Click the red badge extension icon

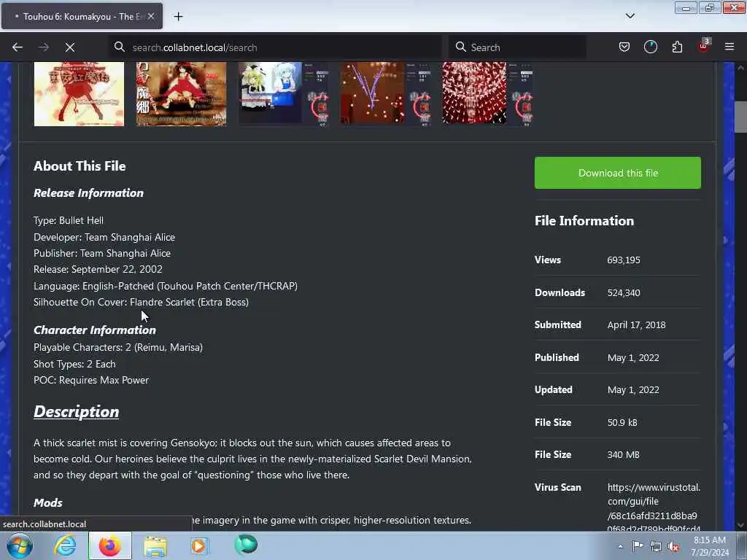[x=704, y=46]
